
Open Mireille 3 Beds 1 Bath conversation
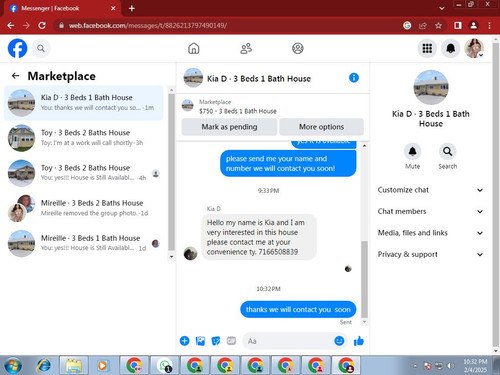[83, 243]
